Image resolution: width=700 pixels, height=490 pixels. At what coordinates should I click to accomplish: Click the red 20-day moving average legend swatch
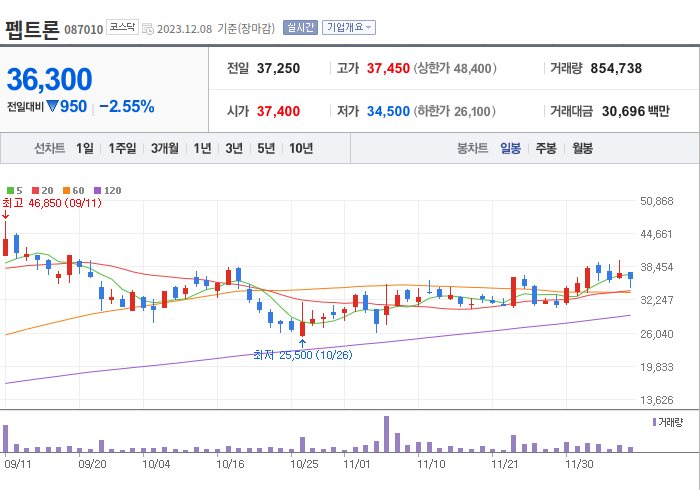pos(35,191)
